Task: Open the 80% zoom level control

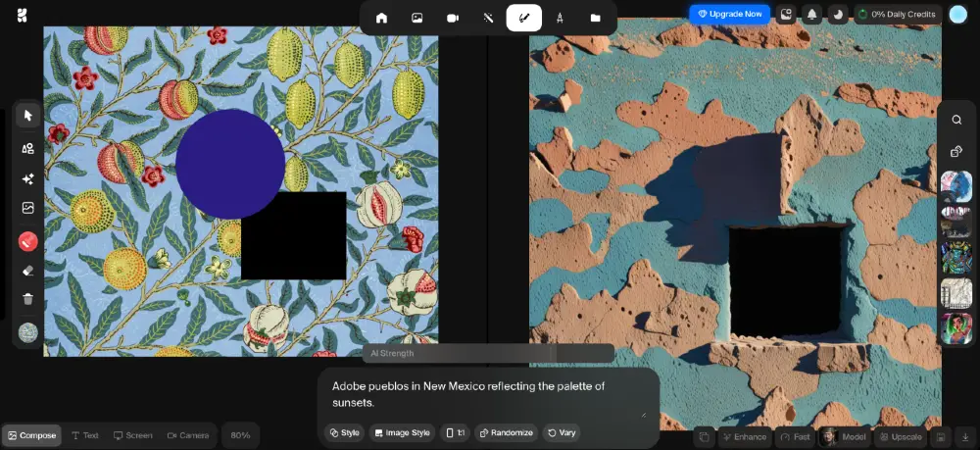Action: tap(241, 435)
